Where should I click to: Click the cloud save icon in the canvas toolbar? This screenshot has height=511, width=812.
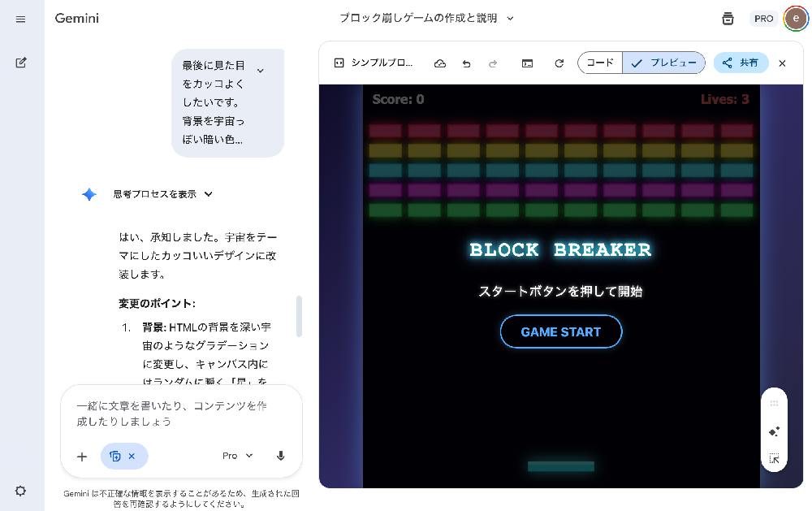point(440,63)
